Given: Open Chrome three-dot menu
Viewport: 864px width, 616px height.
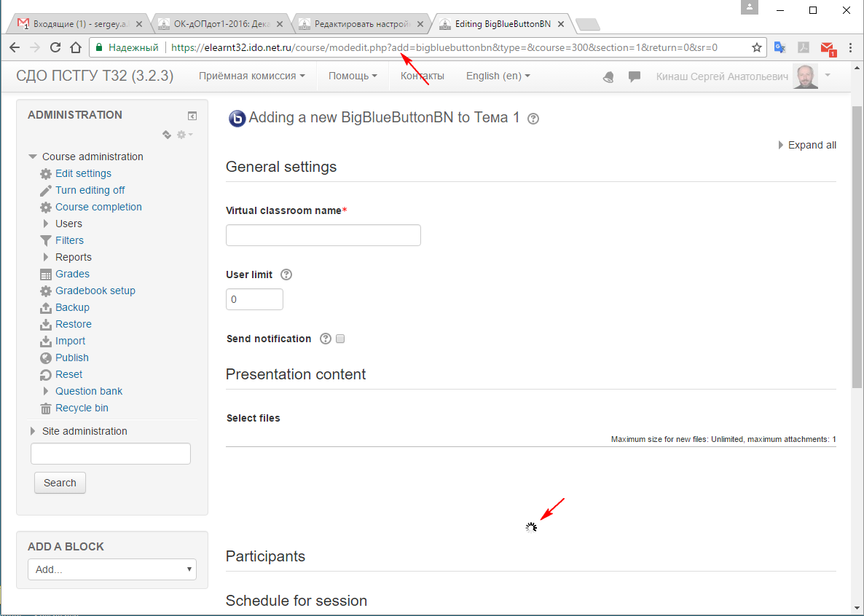Looking at the screenshot, I should 850,47.
